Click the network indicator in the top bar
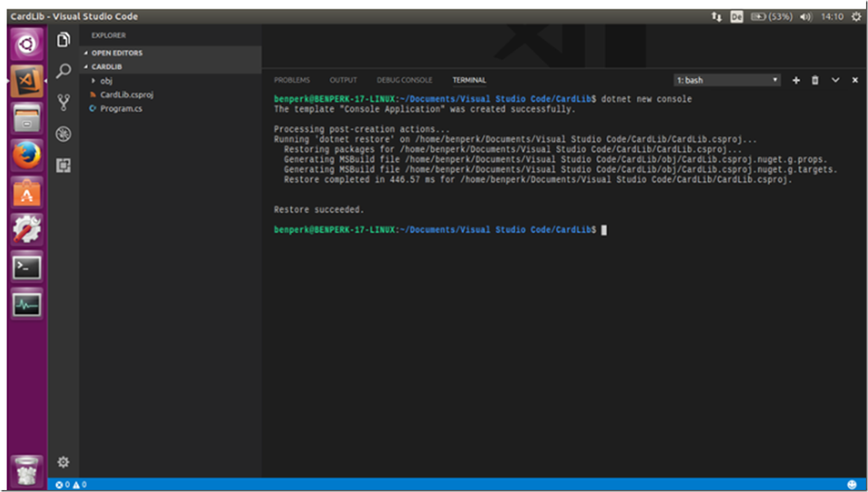Viewport: 868px width, 492px height. [717, 17]
